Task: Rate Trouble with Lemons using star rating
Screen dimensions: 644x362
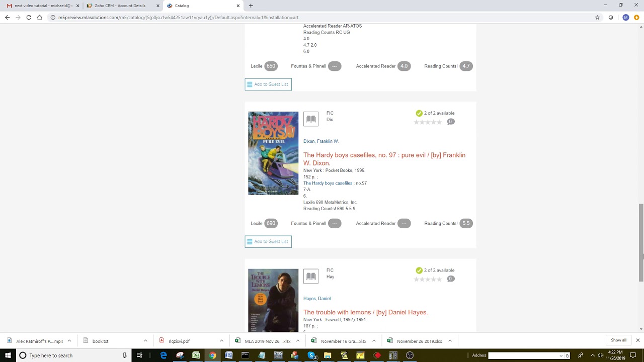Action: (428, 279)
